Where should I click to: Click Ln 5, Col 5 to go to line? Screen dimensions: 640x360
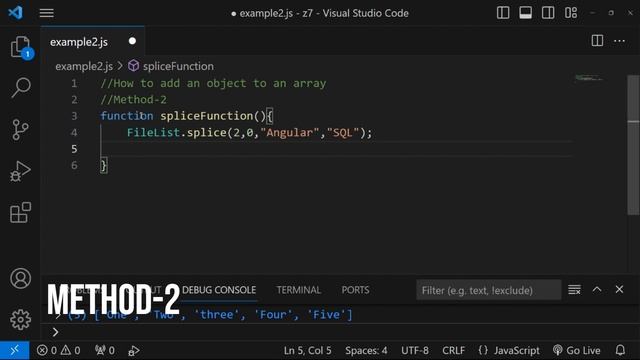pos(307,351)
